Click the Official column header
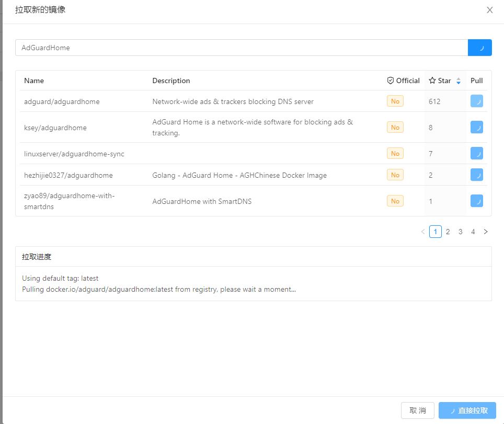Image resolution: width=504 pixels, height=424 pixels. pyautogui.click(x=404, y=81)
